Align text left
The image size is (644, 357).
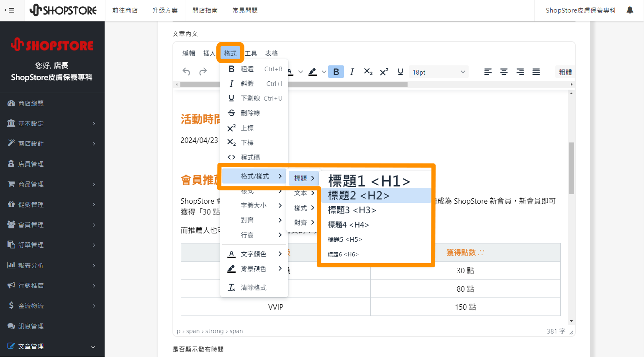tap(488, 72)
